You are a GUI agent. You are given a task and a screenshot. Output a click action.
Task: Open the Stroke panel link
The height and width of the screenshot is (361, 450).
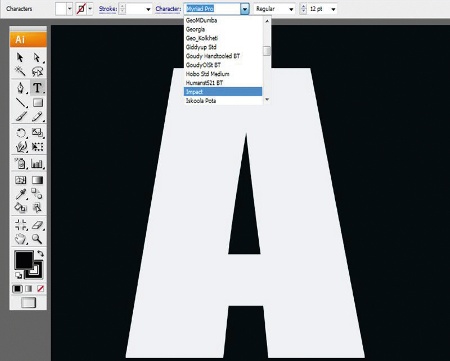[108, 9]
